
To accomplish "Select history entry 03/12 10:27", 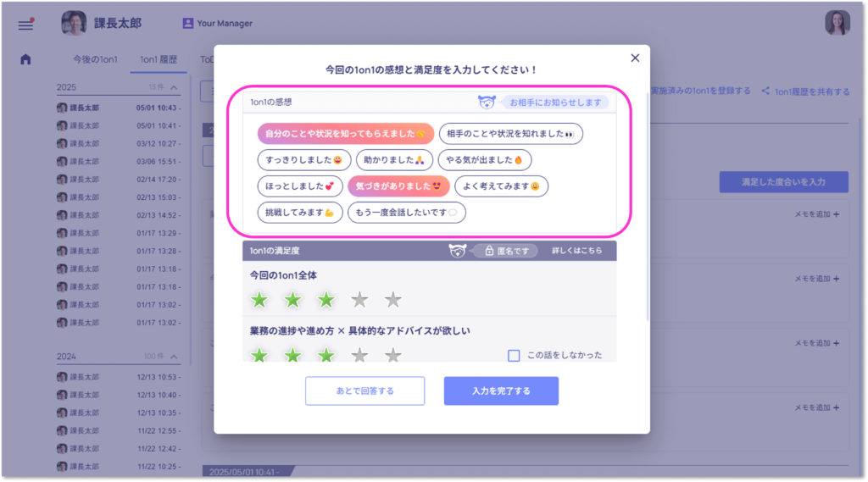I will coord(119,143).
